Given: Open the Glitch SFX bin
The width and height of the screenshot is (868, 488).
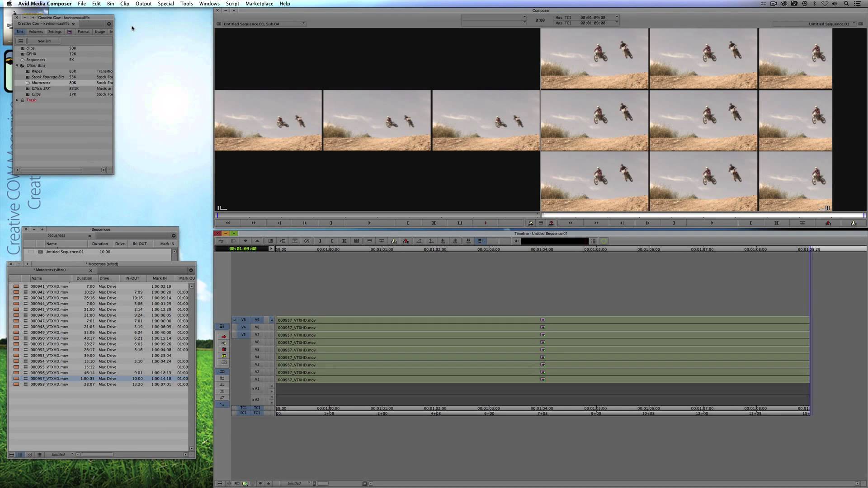Looking at the screenshot, I should click(41, 89).
